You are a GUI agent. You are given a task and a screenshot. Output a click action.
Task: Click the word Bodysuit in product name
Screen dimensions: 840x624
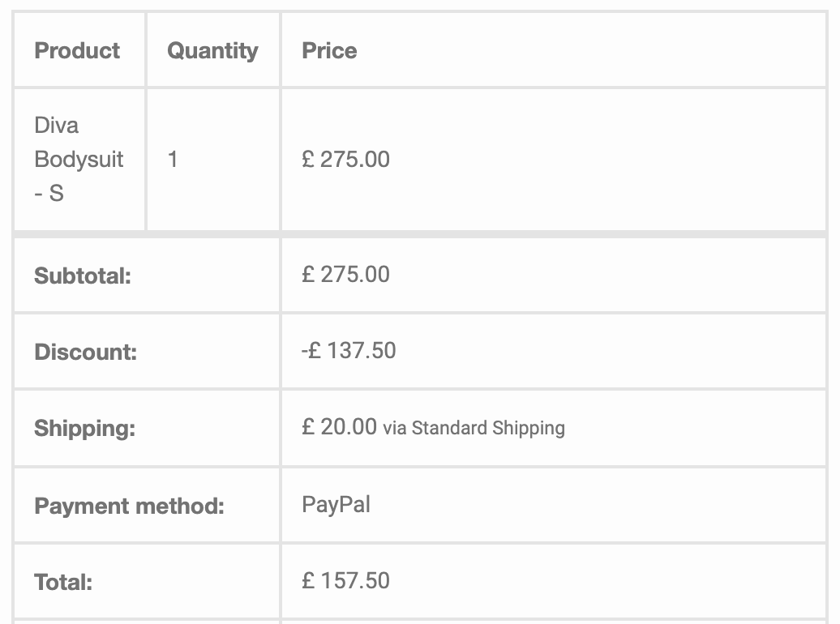(79, 159)
